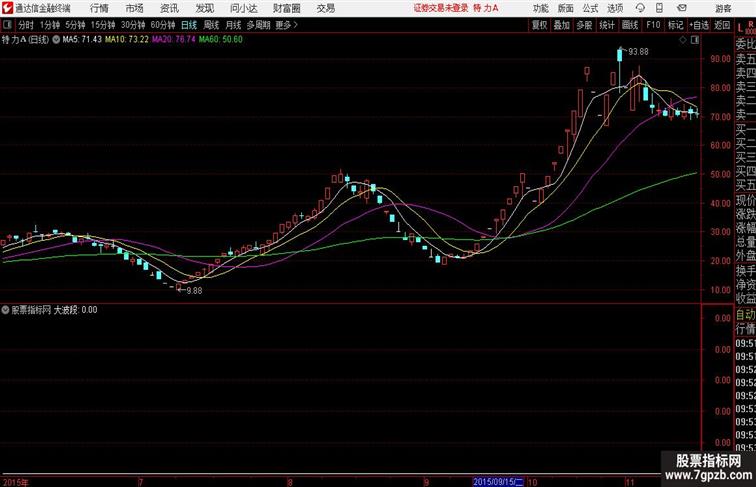This screenshot has height=487, width=756.
Task: Switch to 60分钟 period
Action: click(163, 25)
